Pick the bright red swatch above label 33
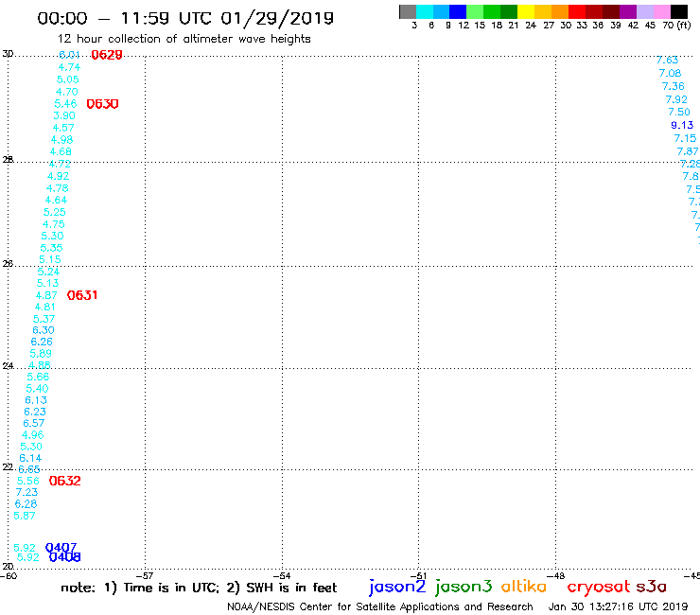This screenshot has height=615, width=700. point(577,11)
